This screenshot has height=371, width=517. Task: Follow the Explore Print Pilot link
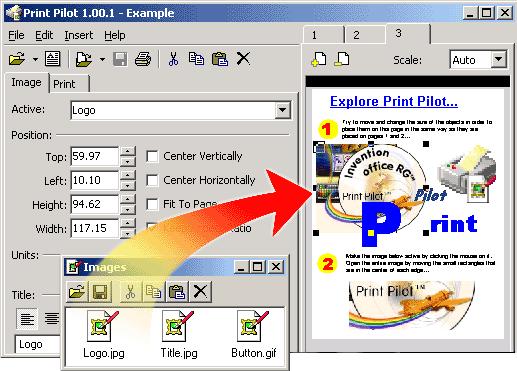point(394,101)
